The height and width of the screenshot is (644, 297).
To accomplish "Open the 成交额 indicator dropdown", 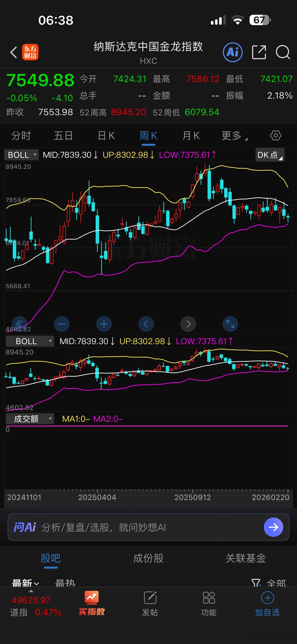I will pyautogui.click(x=30, y=419).
